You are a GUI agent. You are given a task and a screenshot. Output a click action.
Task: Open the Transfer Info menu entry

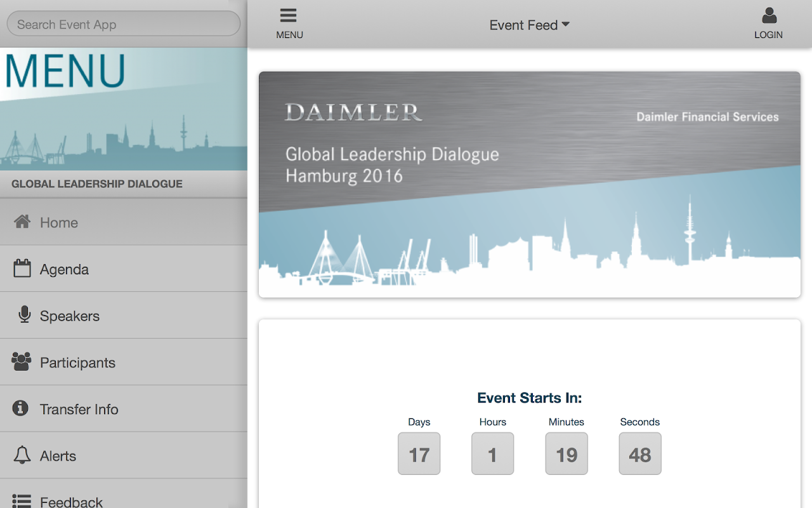click(x=124, y=409)
